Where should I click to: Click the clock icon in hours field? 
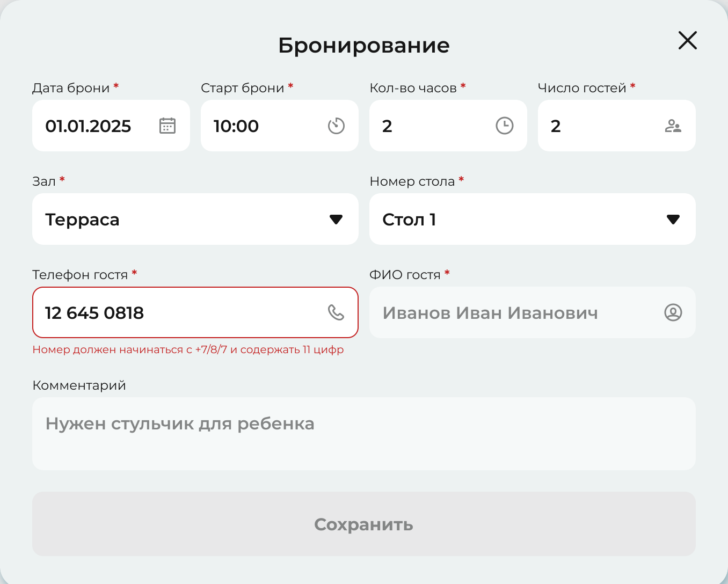[x=505, y=126]
